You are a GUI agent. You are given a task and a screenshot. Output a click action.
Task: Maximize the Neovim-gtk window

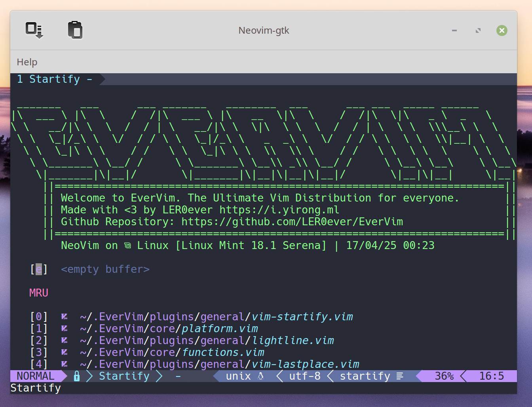[x=478, y=30]
